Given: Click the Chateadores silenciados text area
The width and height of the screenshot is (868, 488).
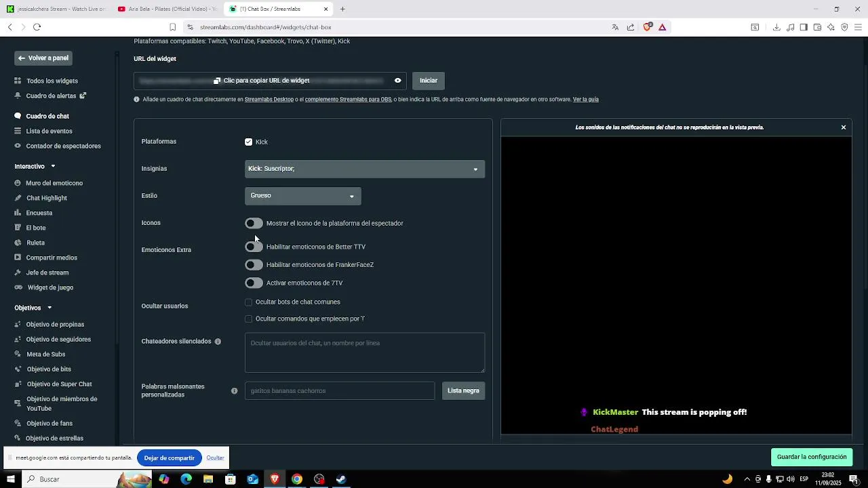Looking at the screenshot, I should point(365,352).
